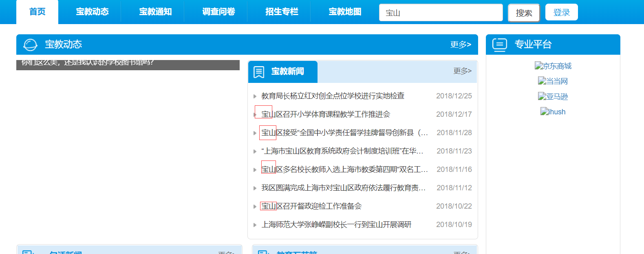Open the 京东商城 link
The width and height of the screenshot is (644, 254).
[553, 66]
